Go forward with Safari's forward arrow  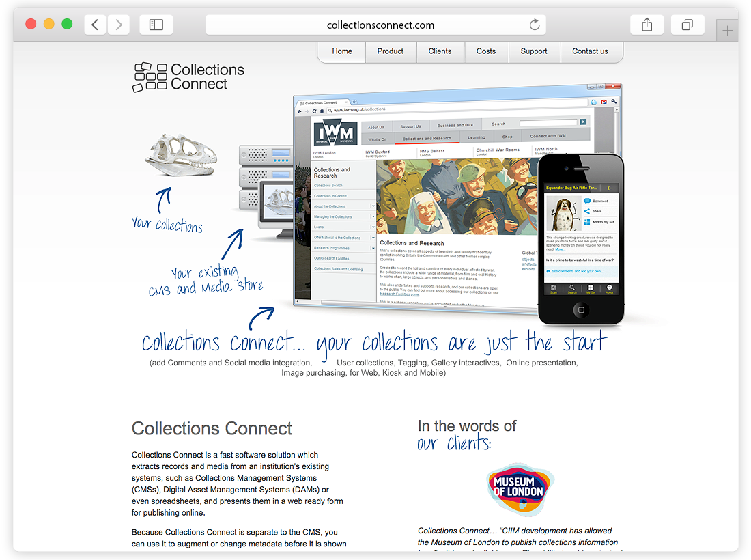pos(118,25)
